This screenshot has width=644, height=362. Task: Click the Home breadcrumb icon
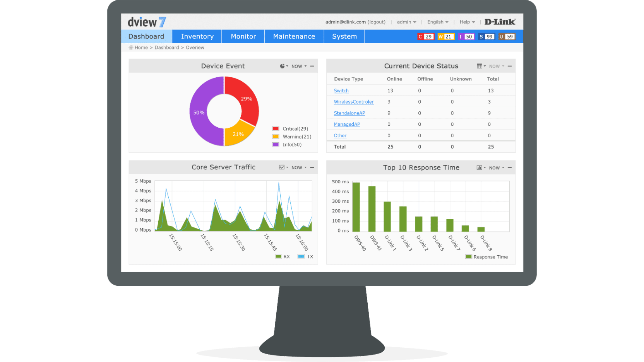(130, 47)
